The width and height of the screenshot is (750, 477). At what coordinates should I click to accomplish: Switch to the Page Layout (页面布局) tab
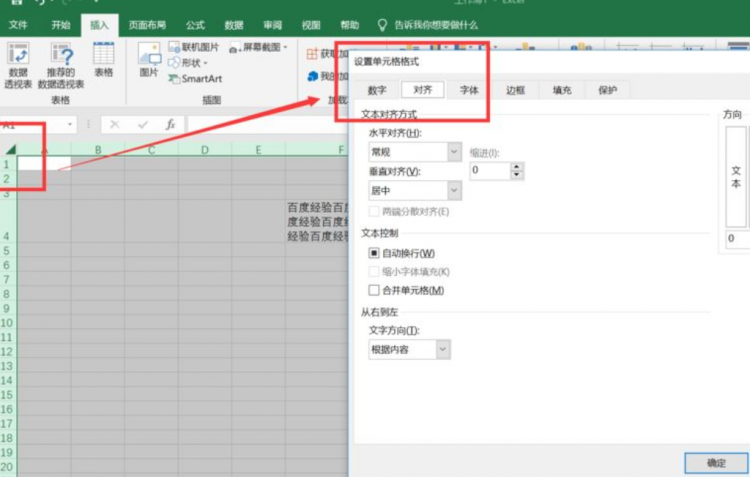coord(147,25)
